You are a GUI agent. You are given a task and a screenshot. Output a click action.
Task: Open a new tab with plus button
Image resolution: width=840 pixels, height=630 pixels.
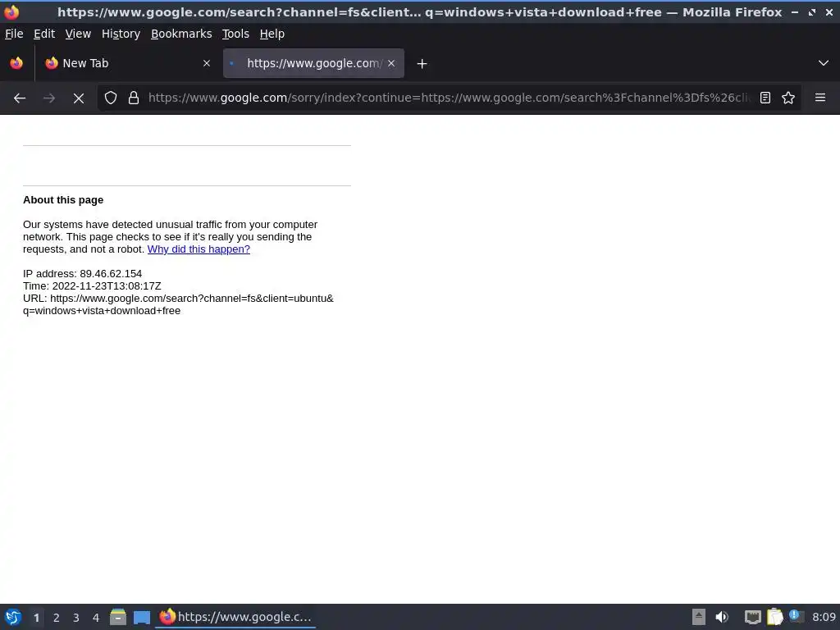click(422, 64)
